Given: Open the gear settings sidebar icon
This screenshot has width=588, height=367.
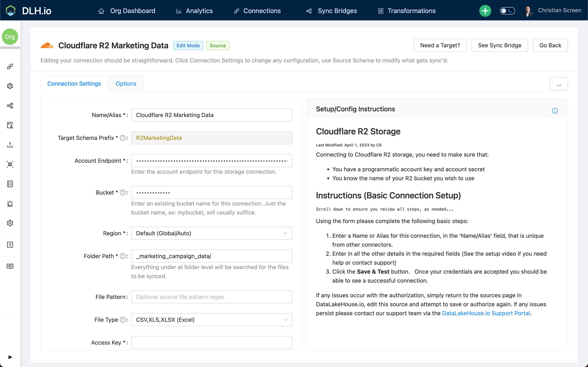Looking at the screenshot, I should coord(10,223).
